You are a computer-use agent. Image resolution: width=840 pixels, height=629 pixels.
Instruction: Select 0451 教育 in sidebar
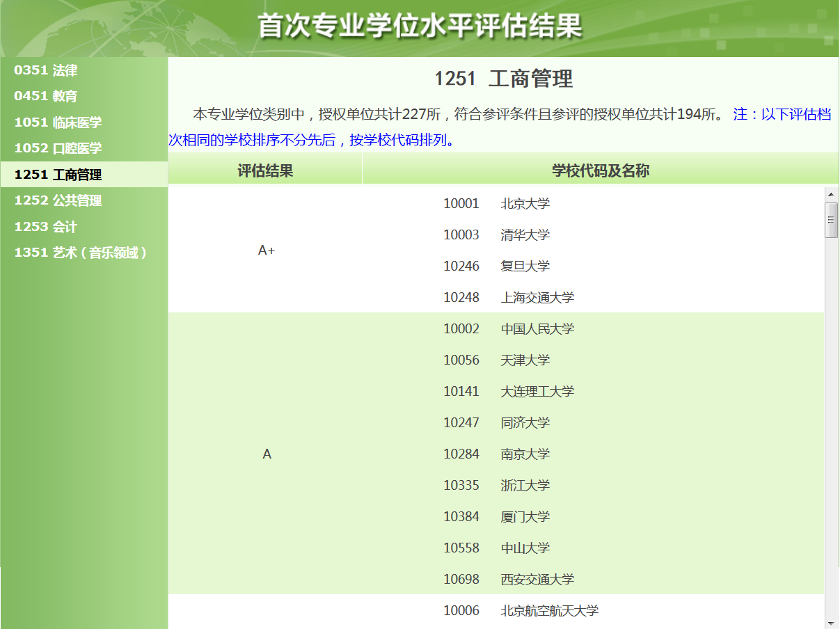46,96
